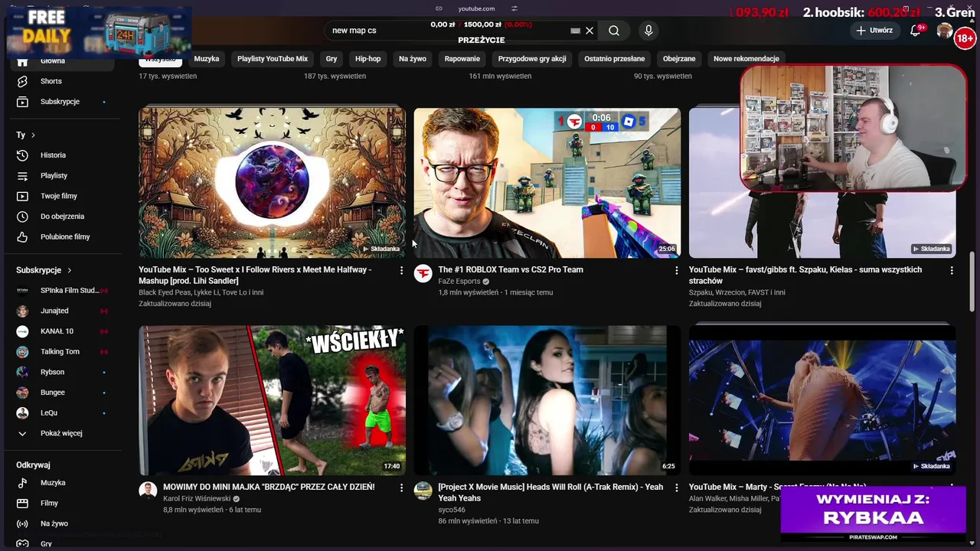Open FaZe Esports channel name link
This screenshot has width=980, height=551.
459,281
